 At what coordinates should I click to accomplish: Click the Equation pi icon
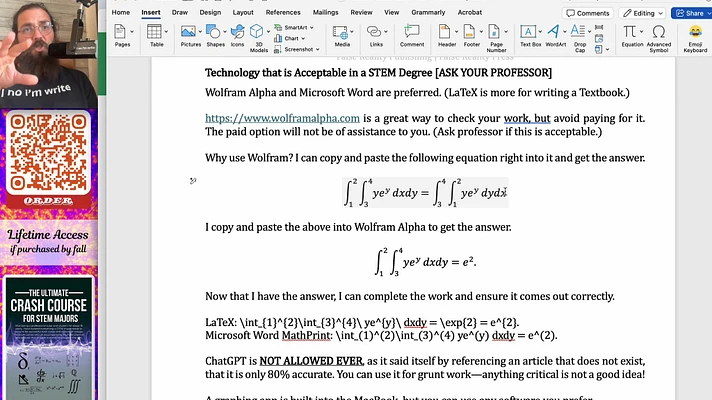[x=629, y=31]
